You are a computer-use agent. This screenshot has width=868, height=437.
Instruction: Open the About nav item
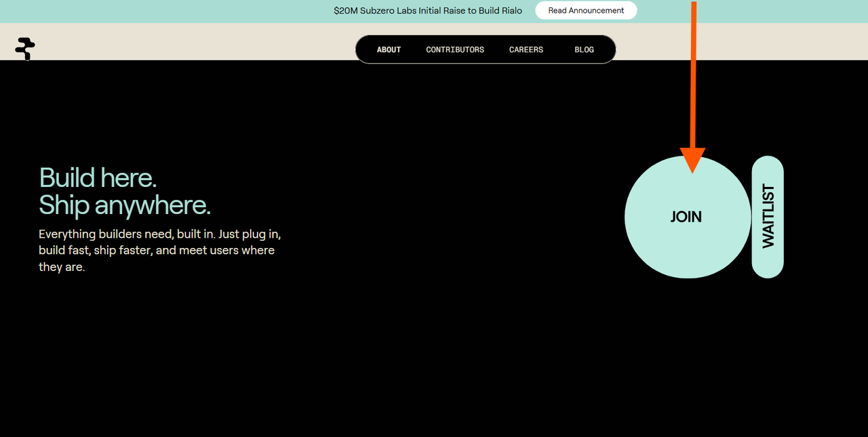389,49
